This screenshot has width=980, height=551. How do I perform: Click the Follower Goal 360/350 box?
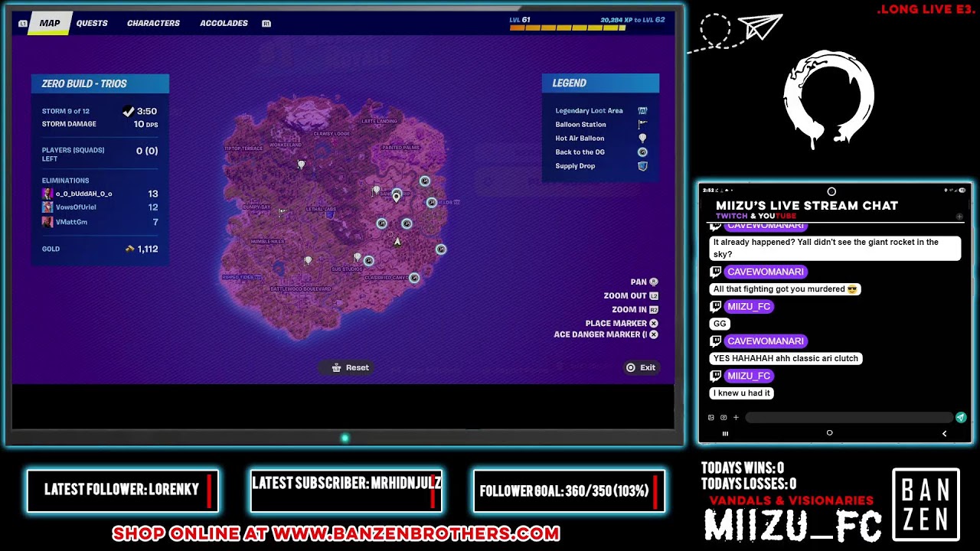569,491
